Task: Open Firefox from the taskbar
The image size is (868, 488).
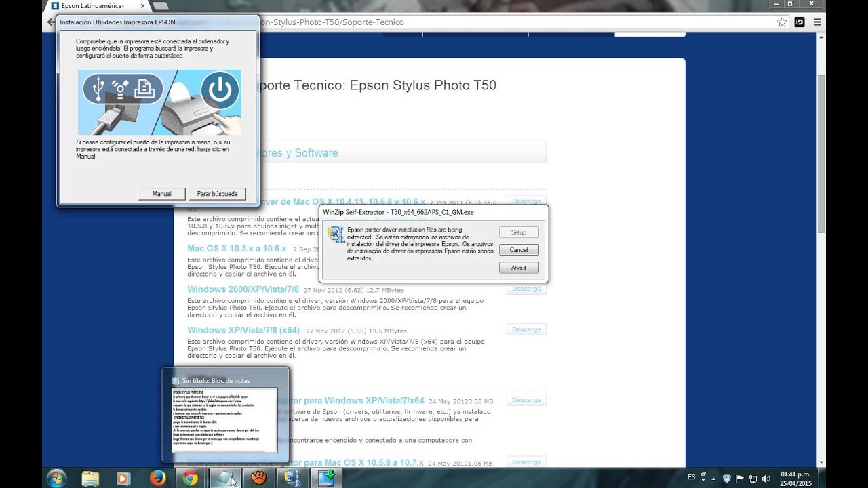Action: point(157,478)
